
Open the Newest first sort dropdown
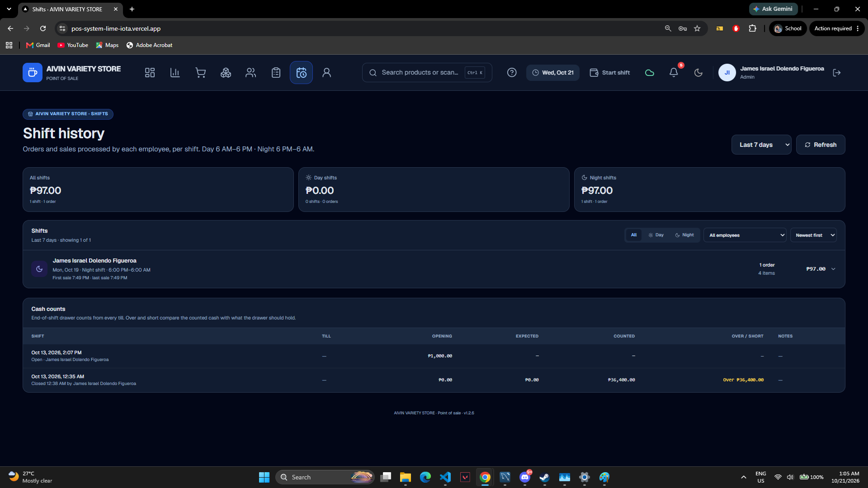[813, 235]
